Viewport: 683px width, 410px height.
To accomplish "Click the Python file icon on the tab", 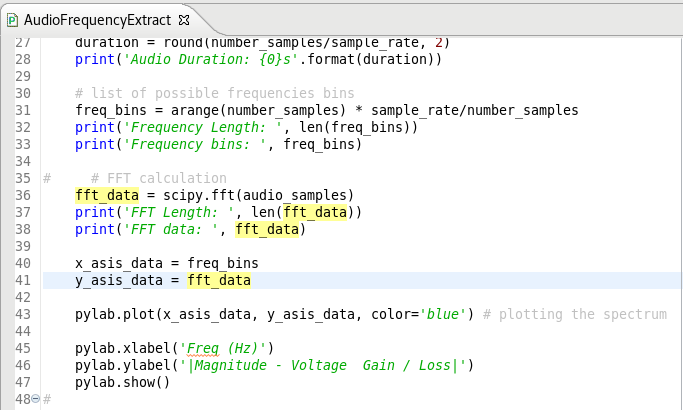I will (x=12, y=20).
